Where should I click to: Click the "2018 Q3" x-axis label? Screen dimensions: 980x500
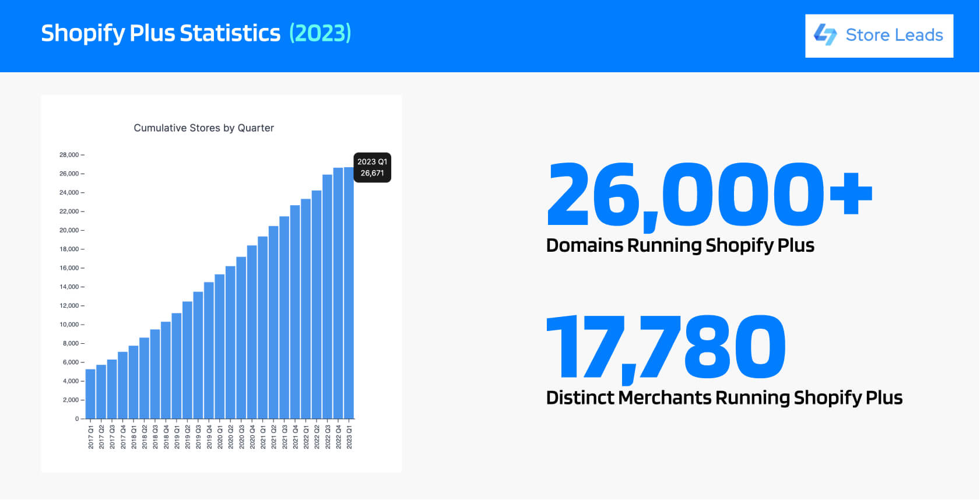click(x=156, y=437)
